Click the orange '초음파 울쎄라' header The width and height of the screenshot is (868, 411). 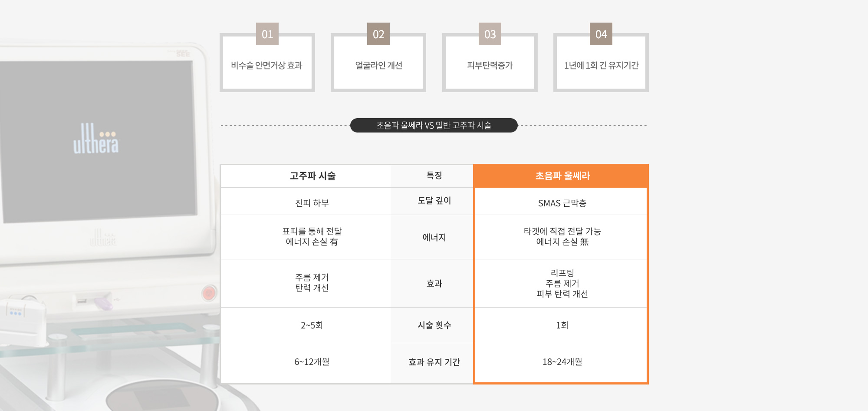[562, 176]
